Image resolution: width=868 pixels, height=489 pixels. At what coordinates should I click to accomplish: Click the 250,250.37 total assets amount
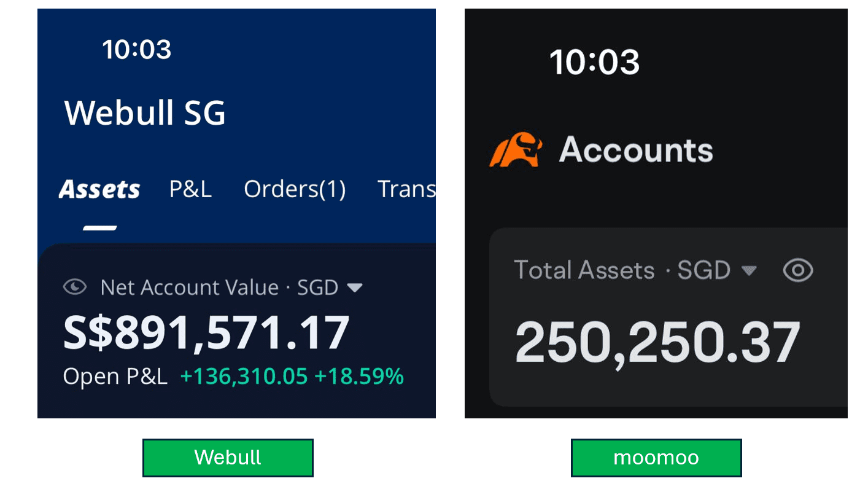pyautogui.click(x=657, y=343)
